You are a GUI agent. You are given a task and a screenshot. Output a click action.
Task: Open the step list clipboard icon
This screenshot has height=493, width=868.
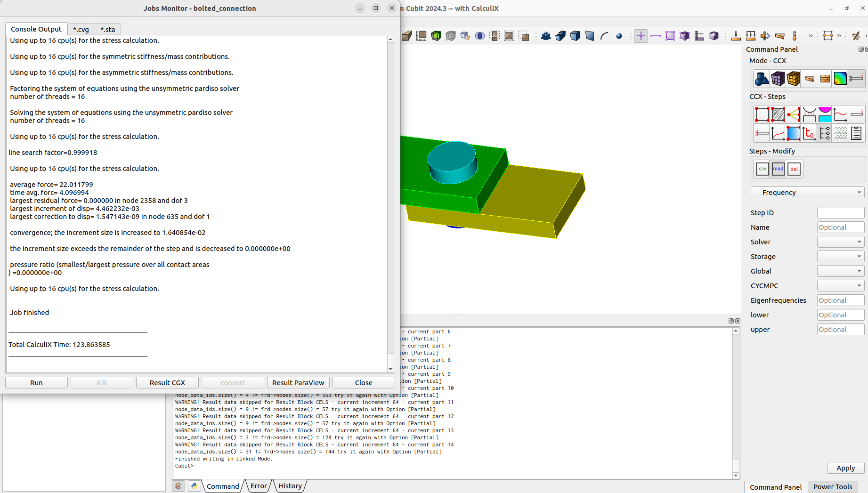click(856, 133)
